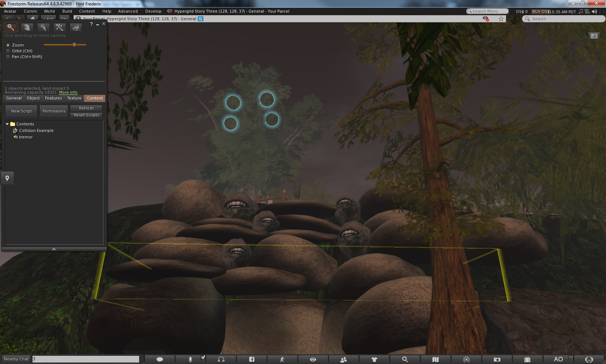Click the New Script button
Viewport: 606px width, 364px height.
click(21, 111)
